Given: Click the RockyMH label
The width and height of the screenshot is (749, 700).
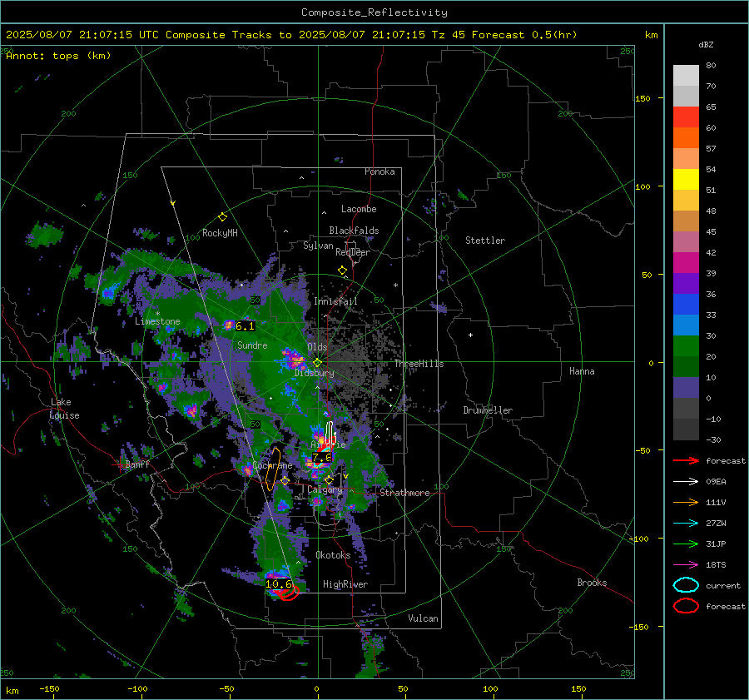Looking at the screenshot, I should (220, 233).
